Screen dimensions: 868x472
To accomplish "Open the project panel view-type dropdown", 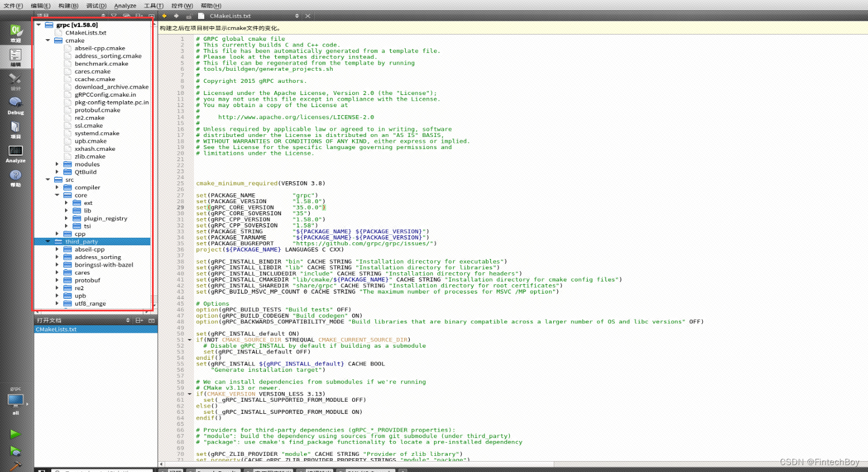I will coord(103,16).
